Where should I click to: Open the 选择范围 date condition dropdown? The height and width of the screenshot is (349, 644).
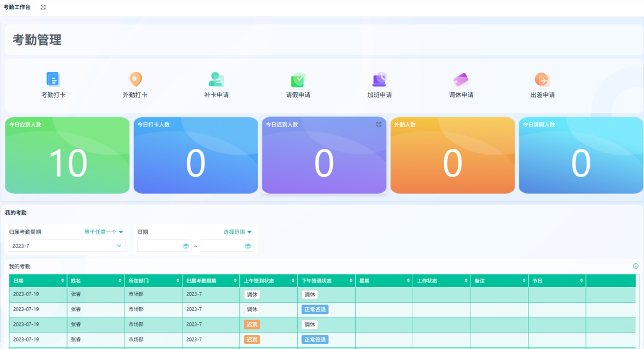[237, 232]
